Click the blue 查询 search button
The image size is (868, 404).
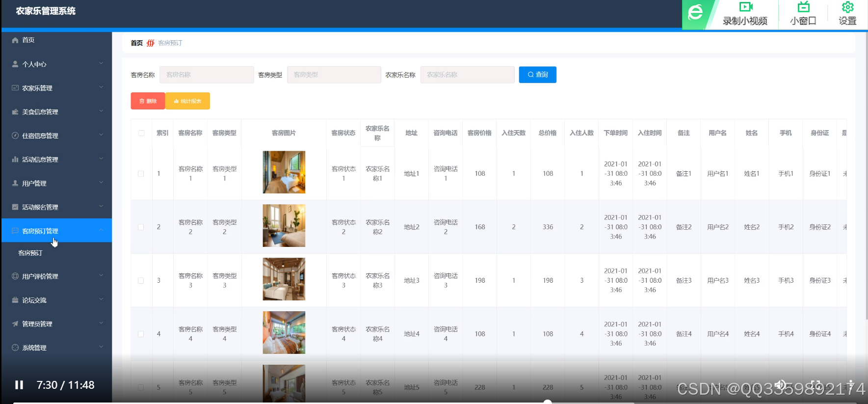(x=538, y=75)
